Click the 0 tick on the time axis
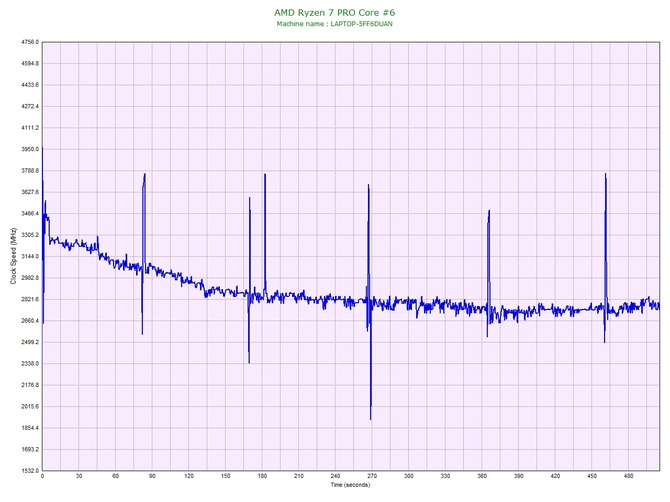 42,476
